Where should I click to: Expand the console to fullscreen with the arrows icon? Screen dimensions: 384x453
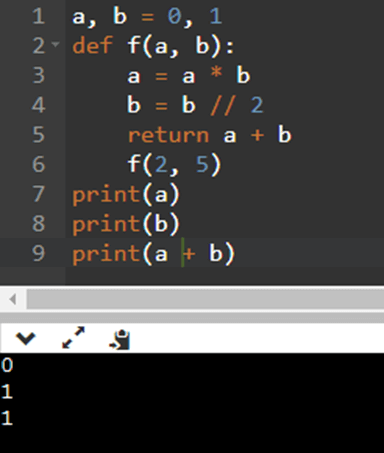pyautogui.click(x=73, y=338)
